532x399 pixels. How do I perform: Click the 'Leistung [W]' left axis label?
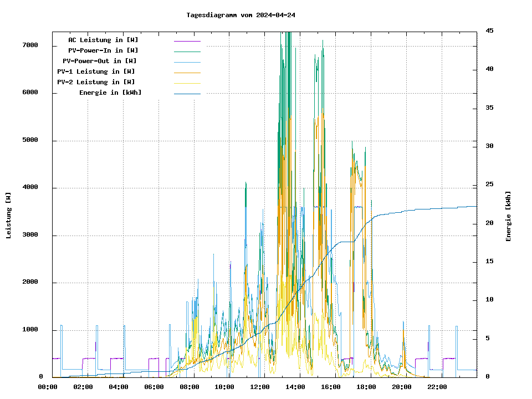click(8, 216)
